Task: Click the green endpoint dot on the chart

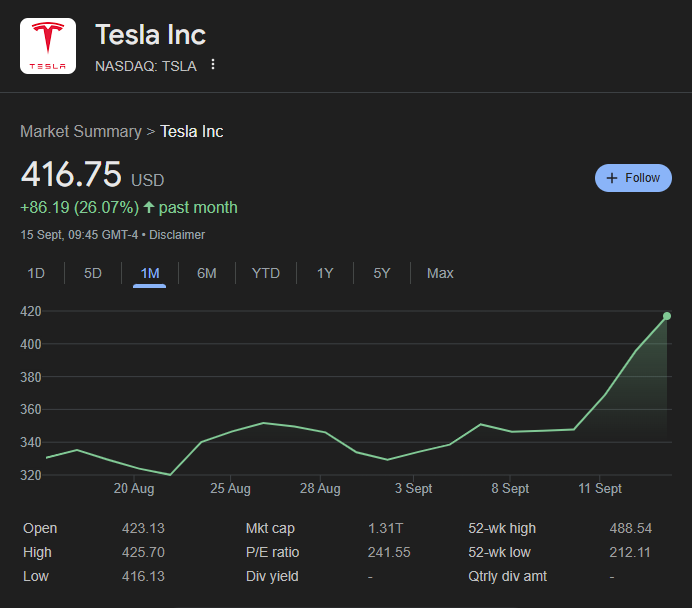Action: pyautogui.click(x=667, y=316)
